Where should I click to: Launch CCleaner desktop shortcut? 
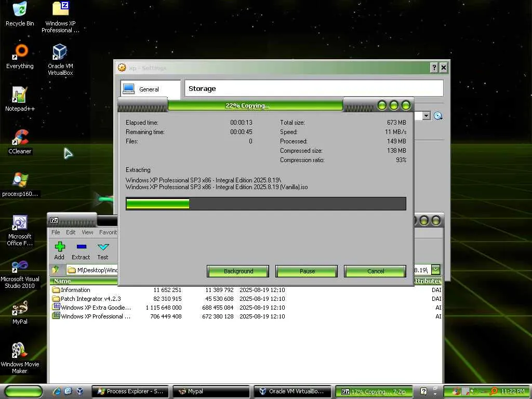point(20,141)
